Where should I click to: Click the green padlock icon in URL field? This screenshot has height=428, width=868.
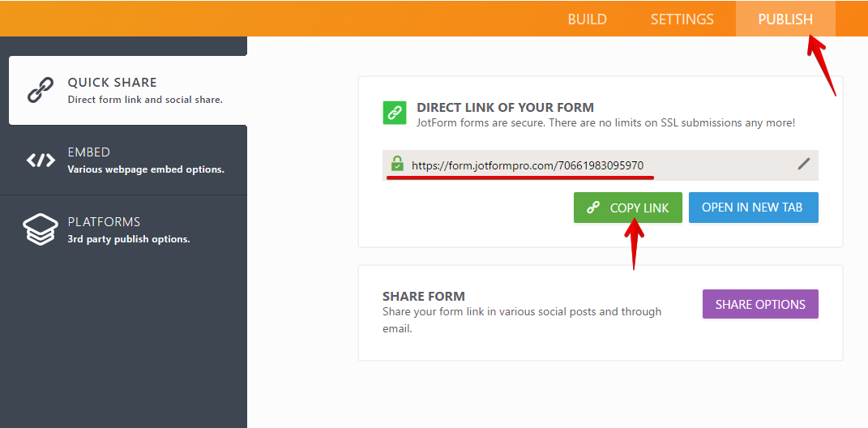(x=397, y=164)
